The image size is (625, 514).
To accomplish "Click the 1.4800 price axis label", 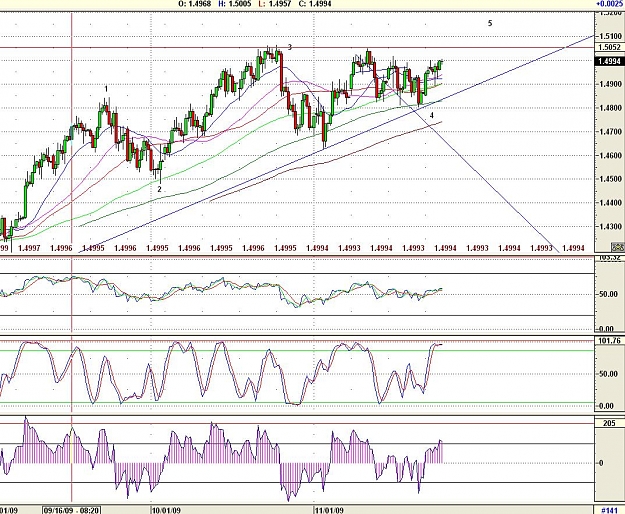I will [x=610, y=108].
